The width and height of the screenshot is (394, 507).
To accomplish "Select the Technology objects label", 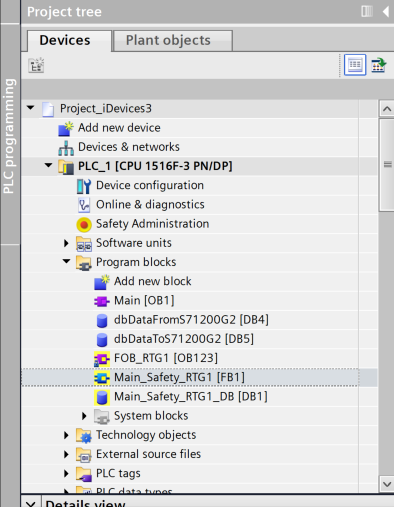I will click(146, 435).
